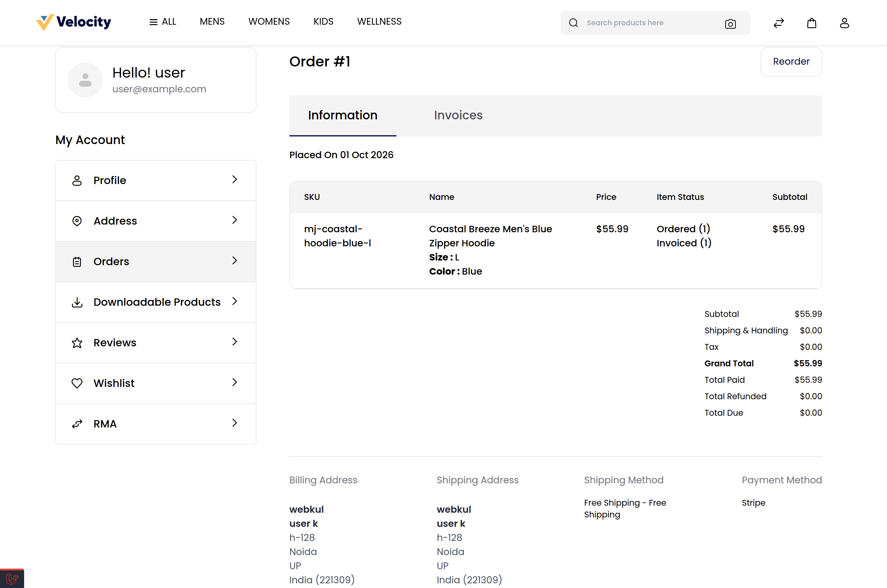Open the WOMENS category
The image size is (887, 588).
pos(269,22)
